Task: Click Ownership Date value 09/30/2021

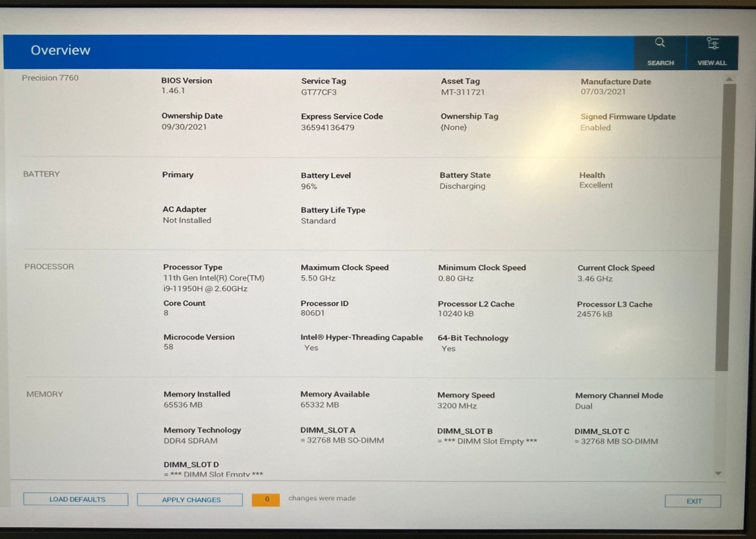Action: click(x=184, y=126)
